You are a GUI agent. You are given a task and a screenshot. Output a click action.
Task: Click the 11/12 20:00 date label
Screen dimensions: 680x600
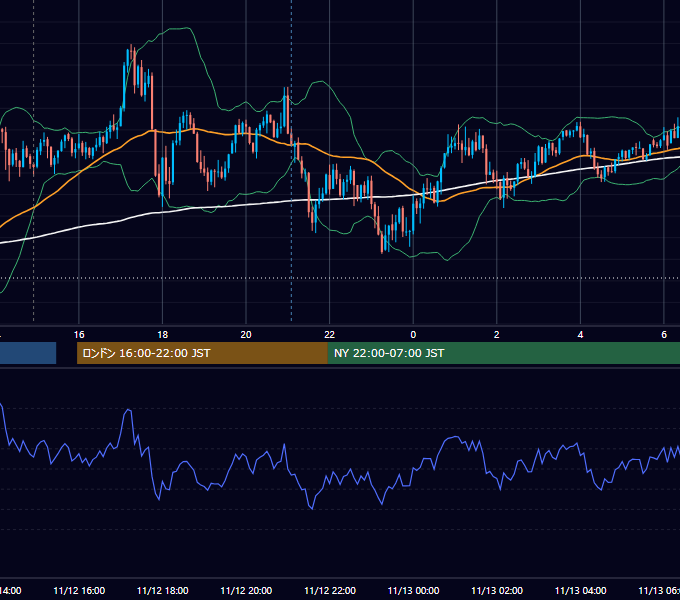point(246,590)
